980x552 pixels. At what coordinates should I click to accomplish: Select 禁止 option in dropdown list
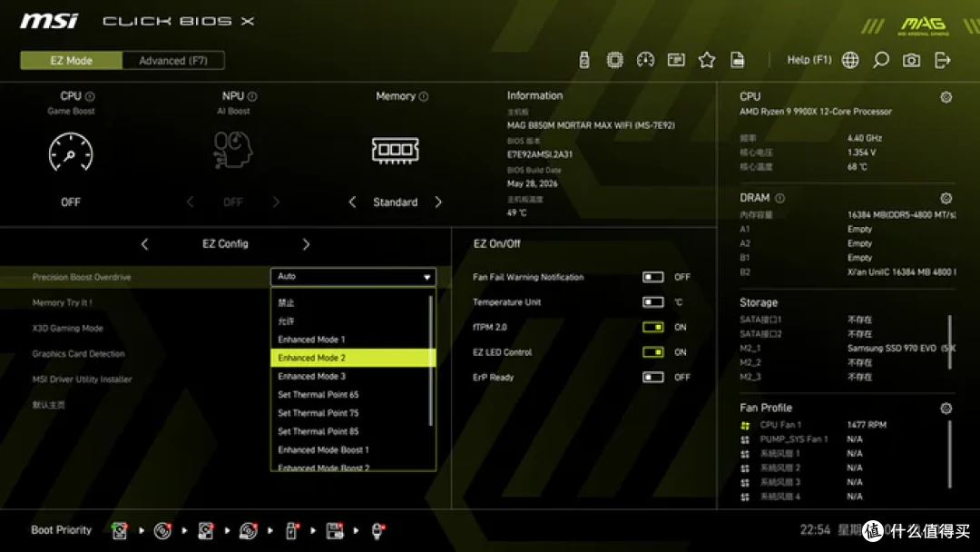click(349, 302)
